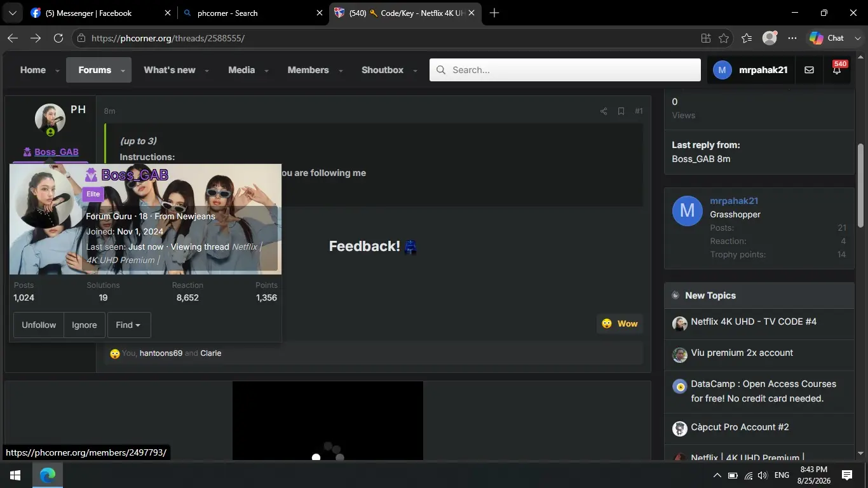Open Càpcut Pro Account #2 topic

pyautogui.click(x=740, y=427)
